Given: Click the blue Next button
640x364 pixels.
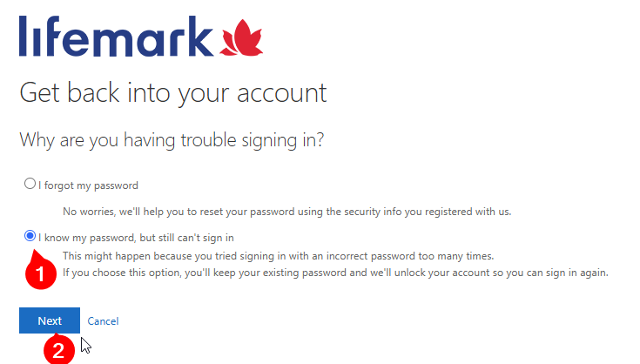Looking at the screenshot, I should (x=50, y=320).
